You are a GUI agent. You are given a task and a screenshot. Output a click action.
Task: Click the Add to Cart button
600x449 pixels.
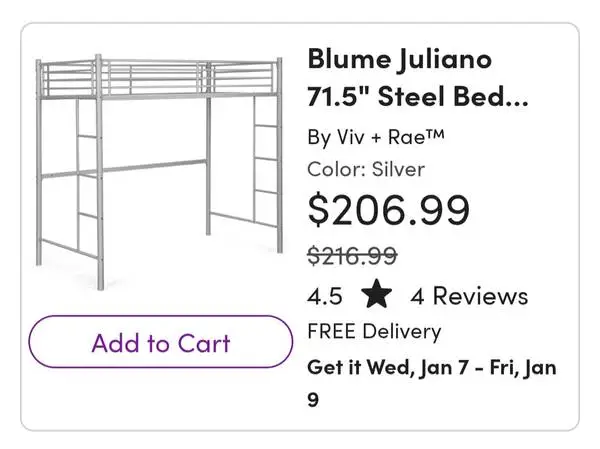(x=160, y=342)
